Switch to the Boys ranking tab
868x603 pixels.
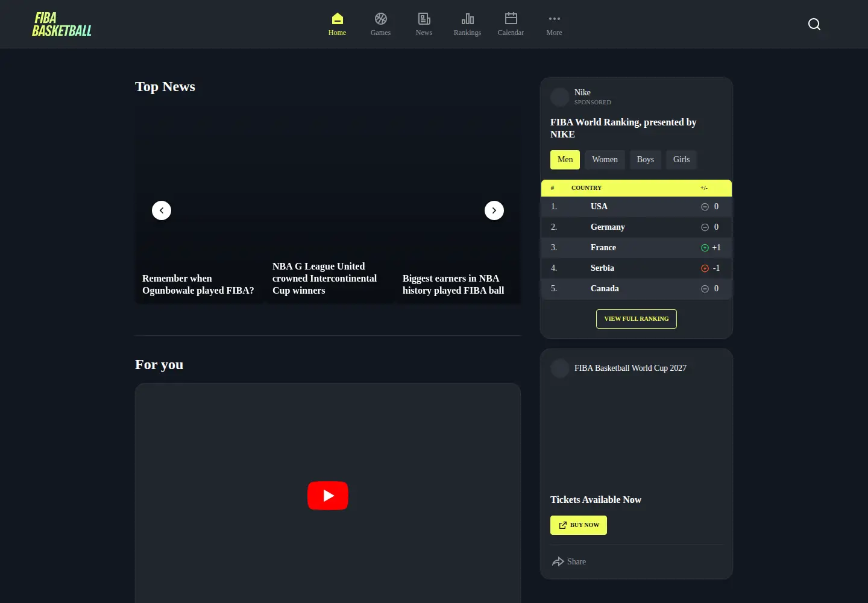(645, 160)
